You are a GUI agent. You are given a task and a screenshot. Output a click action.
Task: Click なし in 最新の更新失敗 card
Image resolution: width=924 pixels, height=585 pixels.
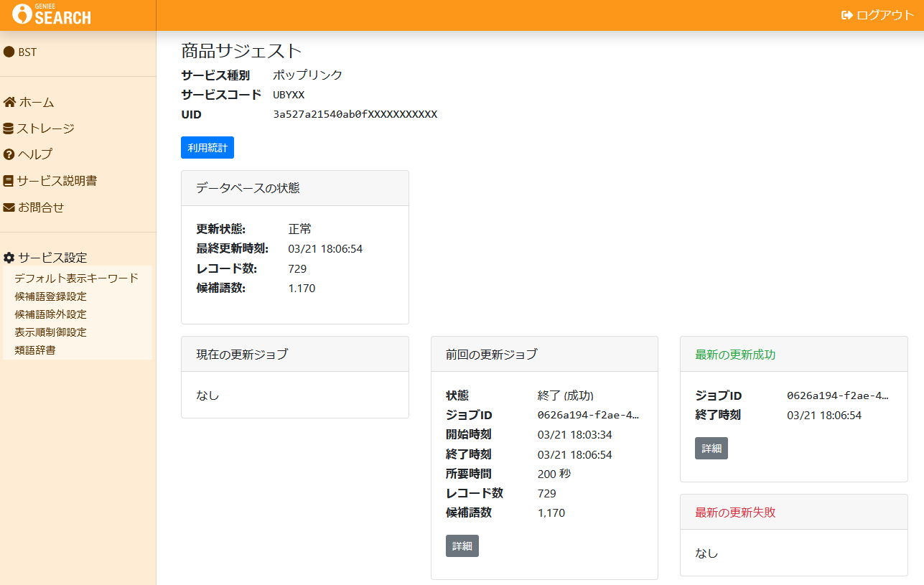click(x=706, y=553)
